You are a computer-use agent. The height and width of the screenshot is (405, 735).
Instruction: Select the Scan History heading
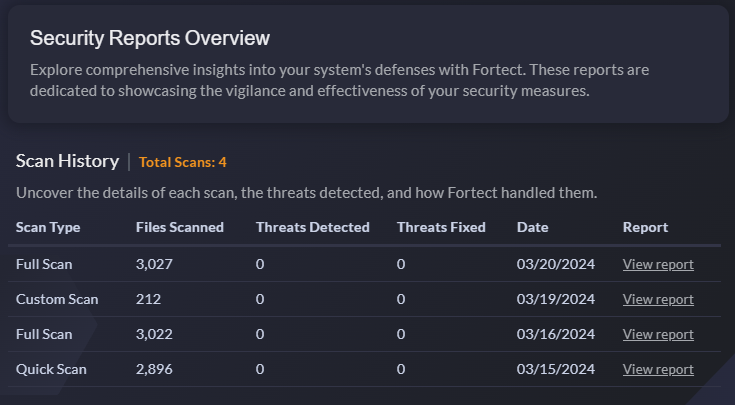[x=68, y=161]
